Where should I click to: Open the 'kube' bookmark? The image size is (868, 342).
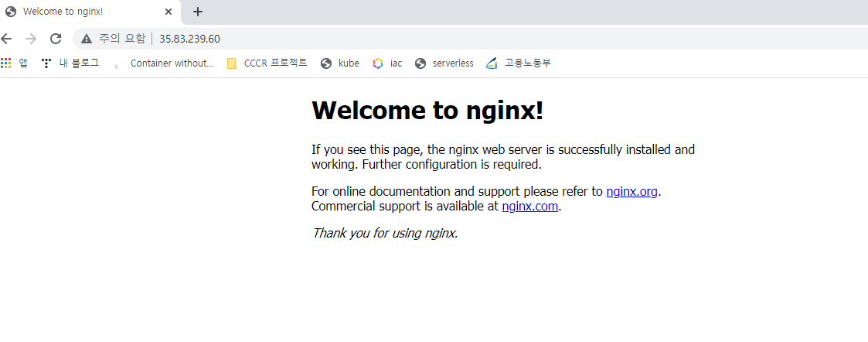pos(340,63)
